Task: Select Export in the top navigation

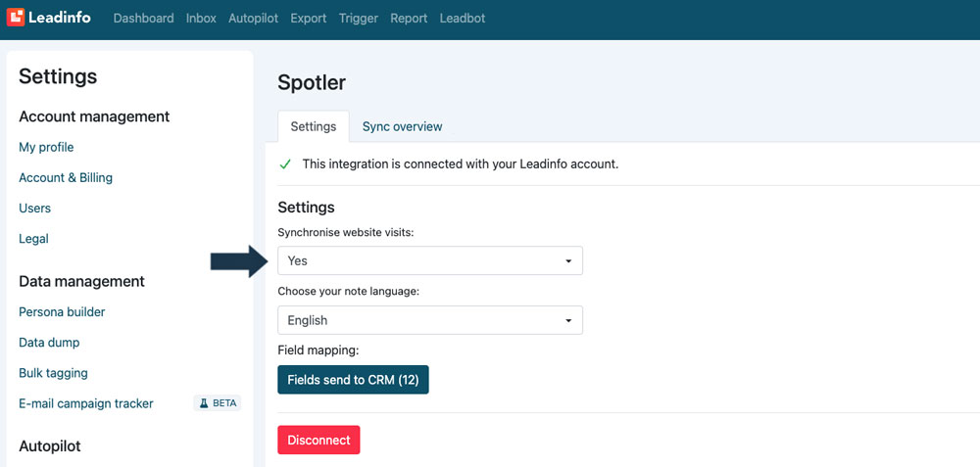Action: 308,18
